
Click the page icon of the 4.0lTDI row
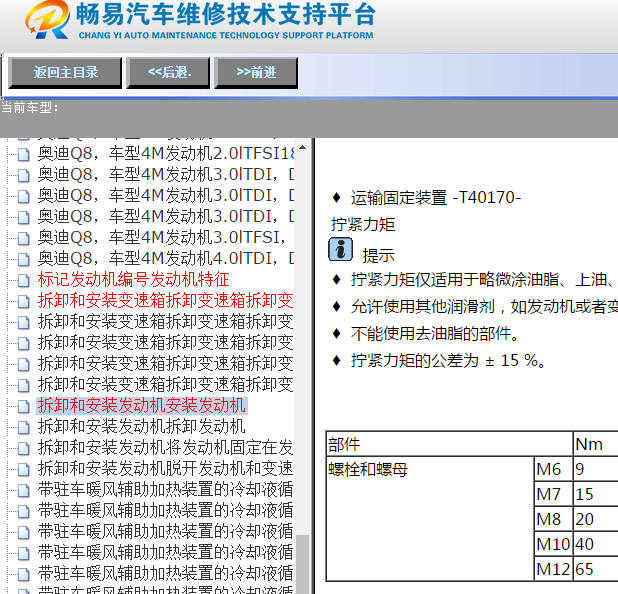pos(24,259)
